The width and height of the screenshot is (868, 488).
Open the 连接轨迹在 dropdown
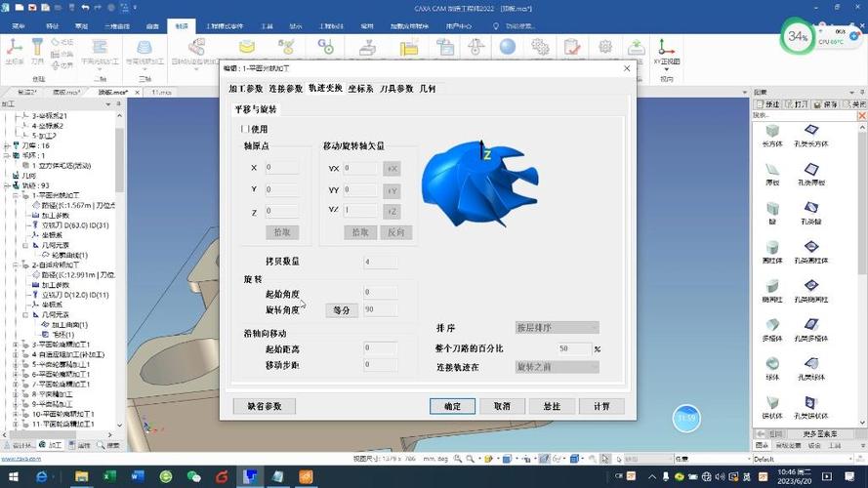(557, 367)
